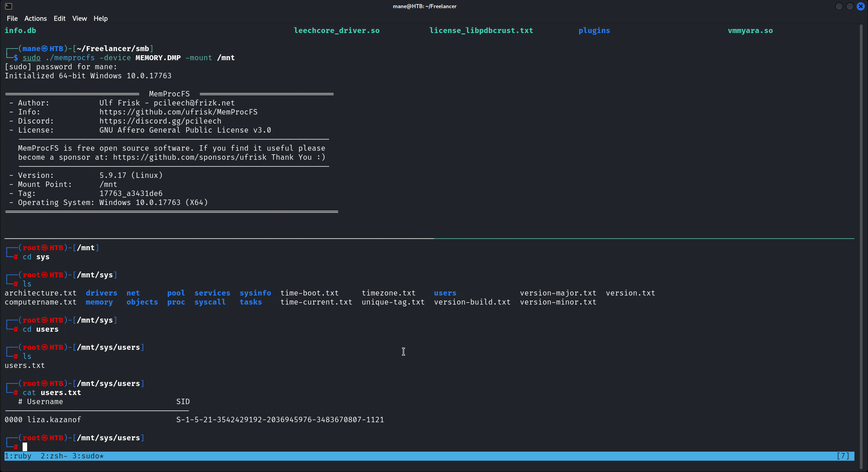The height and width of the screenshot is (472, 868).
Task: Click version-build.txt in listing
Action: pyautogui.click(x=472, y=302)
